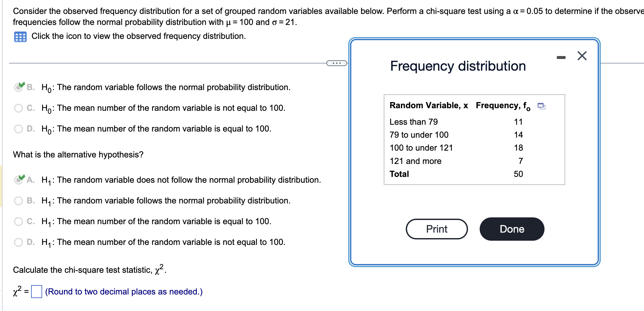Close the Frequency distribution dialog with the X
The image size is (644, 311).
click(582, 55)
